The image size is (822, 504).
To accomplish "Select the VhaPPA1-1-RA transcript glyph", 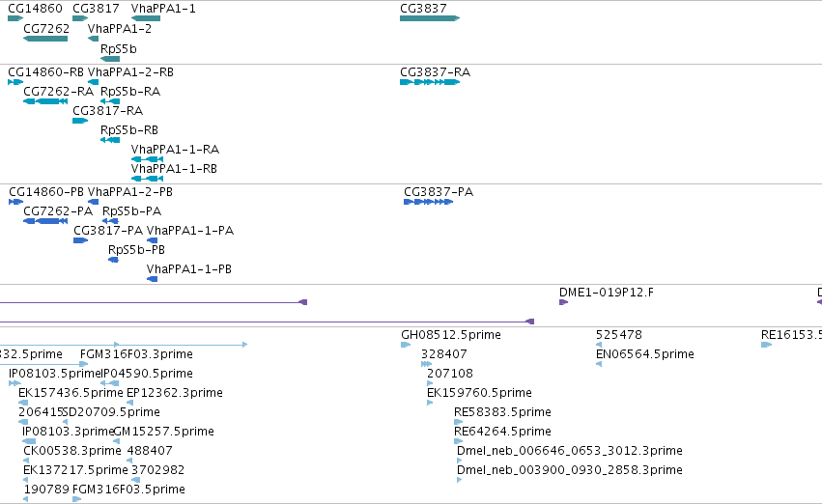I will [148, 159].
